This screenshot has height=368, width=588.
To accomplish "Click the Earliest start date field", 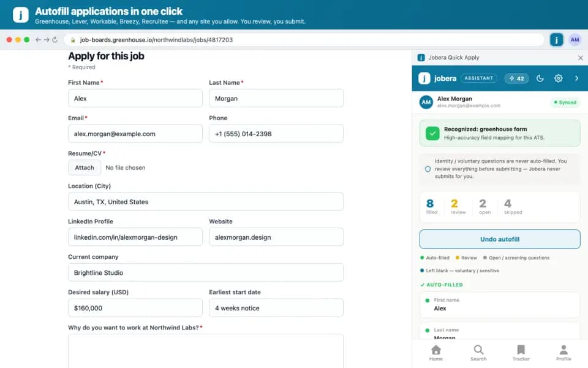I will pyautogui.click(x=276, y=308).
